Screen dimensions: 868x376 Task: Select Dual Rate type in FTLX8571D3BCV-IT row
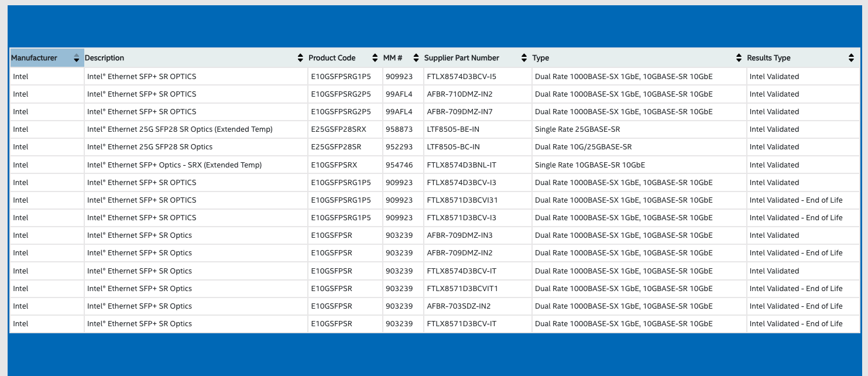pos(624,323)
